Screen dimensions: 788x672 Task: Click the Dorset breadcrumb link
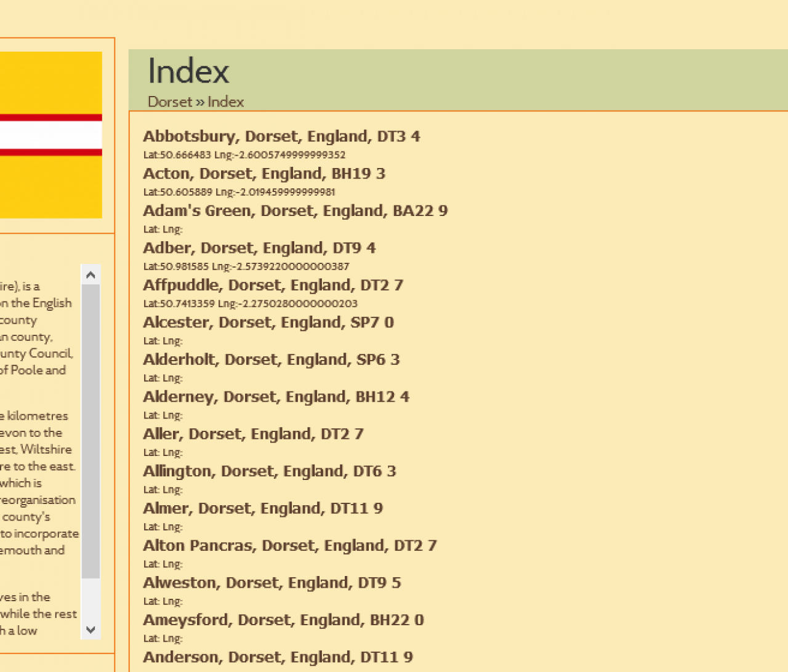pos(170,102)
